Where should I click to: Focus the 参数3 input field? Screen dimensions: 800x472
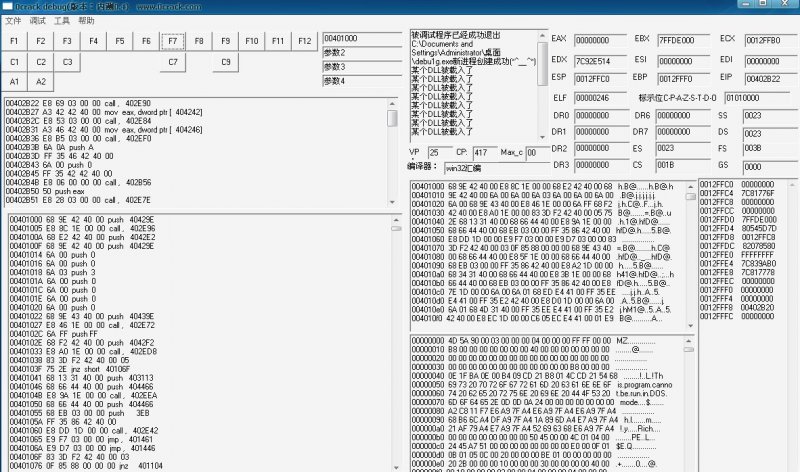point(362,67)
